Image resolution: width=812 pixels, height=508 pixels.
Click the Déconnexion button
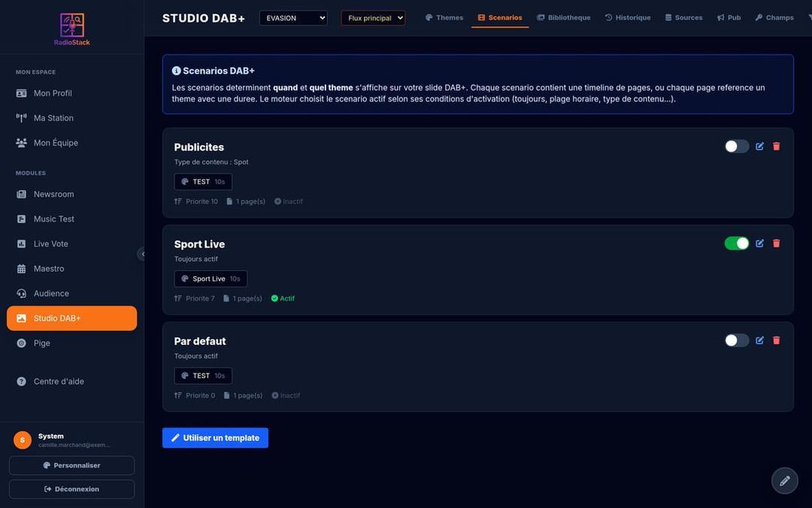pyautogui.click(x=72, y=489)
